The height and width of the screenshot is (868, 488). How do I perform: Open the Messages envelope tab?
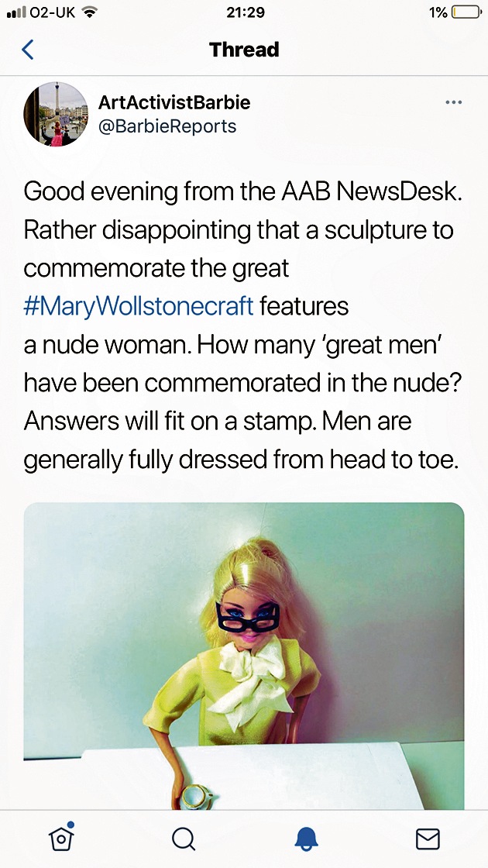pyautogui.click(x=428, y=839)
